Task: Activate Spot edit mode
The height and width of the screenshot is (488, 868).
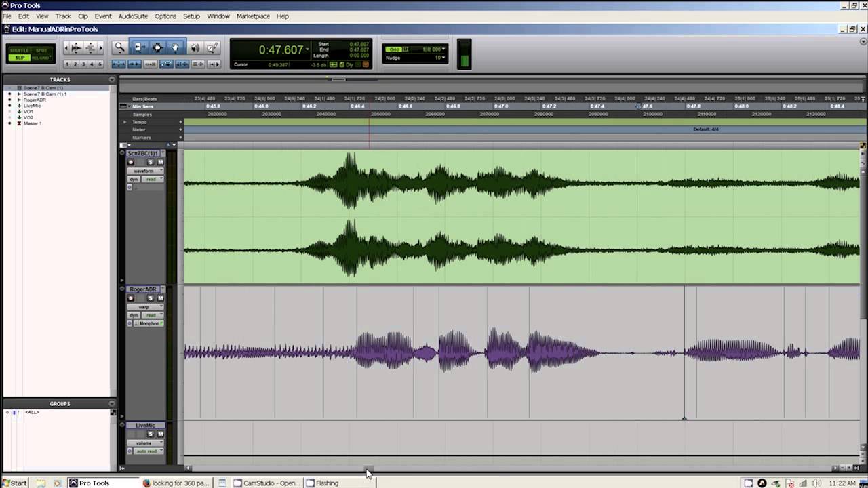Action: click(42, 50)
